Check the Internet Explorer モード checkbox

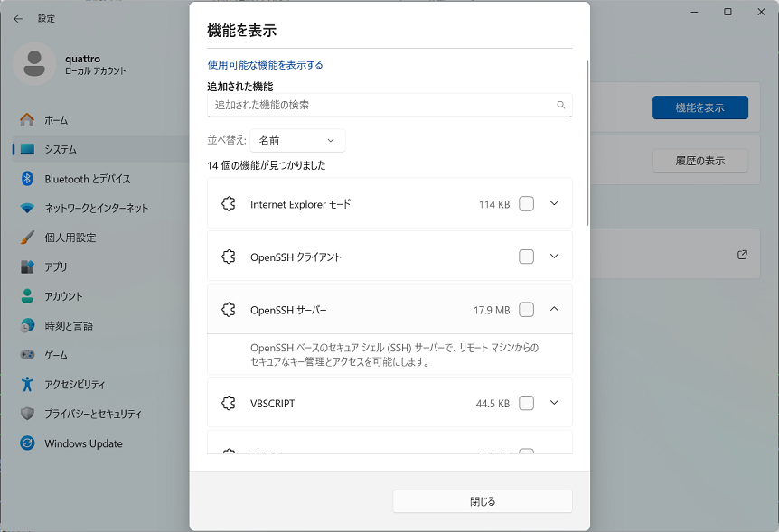526,204
